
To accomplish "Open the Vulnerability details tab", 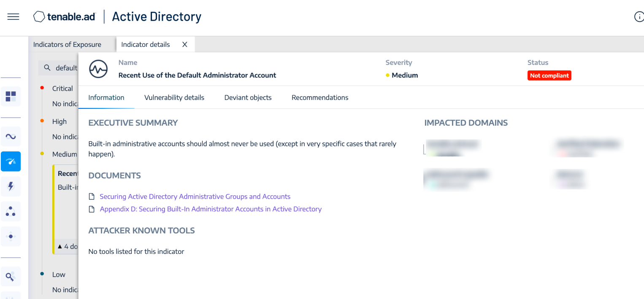I will click(174, 97).
